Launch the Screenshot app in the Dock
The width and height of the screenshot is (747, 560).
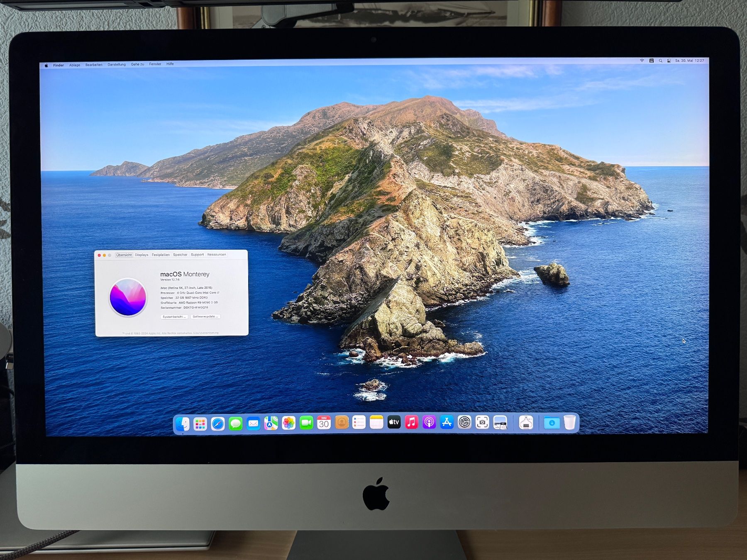coord(482,422)
